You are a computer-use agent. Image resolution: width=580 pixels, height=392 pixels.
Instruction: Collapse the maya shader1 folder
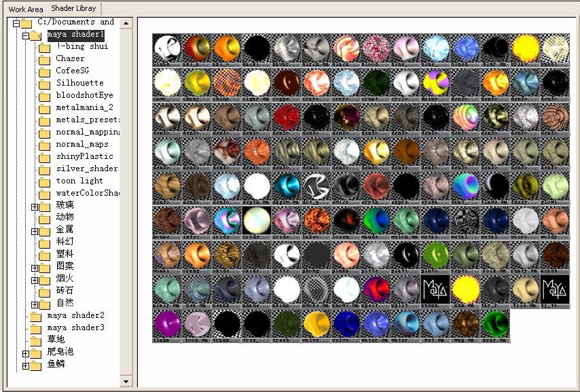(25, 35)
